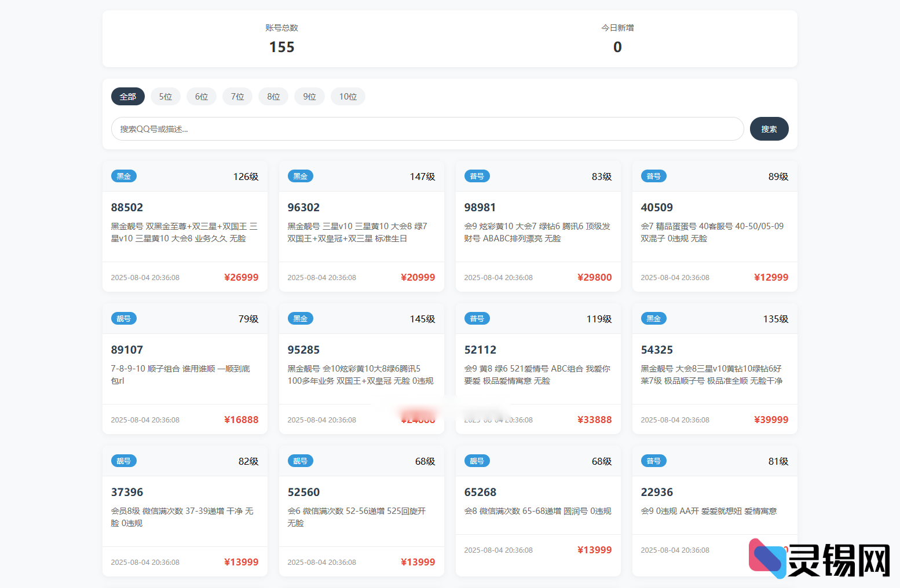Click the 灵锡网 logo watermark

pos(819,559)
